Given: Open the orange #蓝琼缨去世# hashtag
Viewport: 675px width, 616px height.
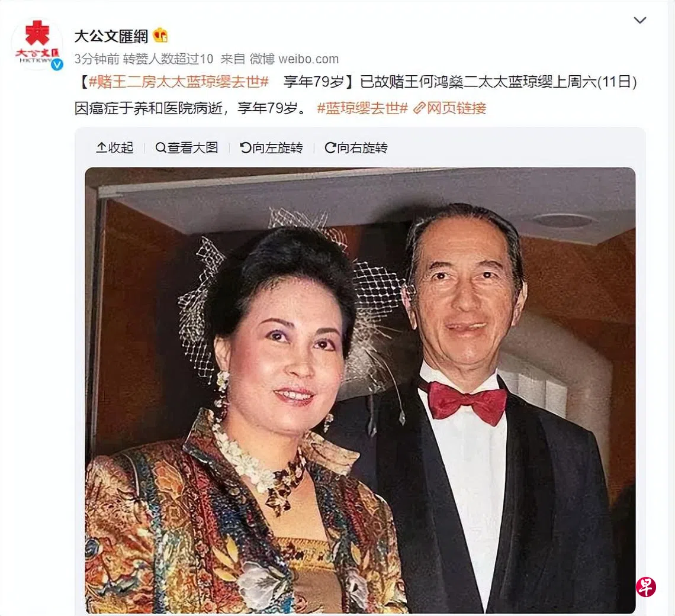Looking at the screenshot, I should pyautogui.click(x=362, y=108).
